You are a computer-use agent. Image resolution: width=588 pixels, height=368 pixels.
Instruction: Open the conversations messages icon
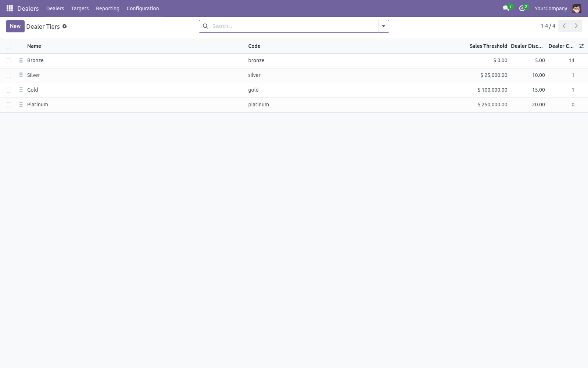[506, 8]
